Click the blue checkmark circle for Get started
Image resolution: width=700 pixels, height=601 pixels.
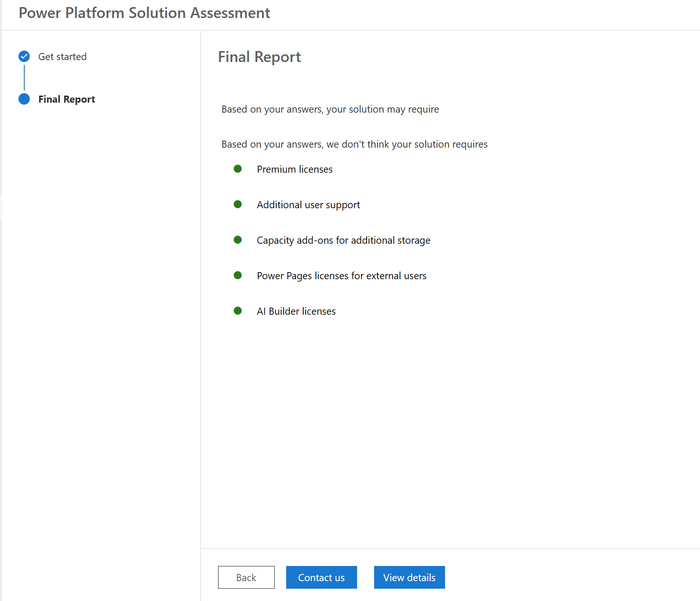click(x=24, y=56)
